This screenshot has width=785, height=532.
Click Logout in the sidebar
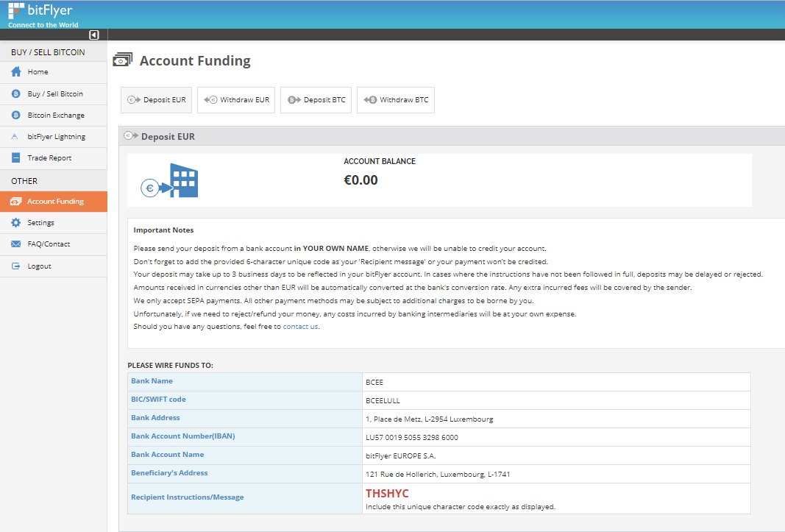(x=54, y=266)
